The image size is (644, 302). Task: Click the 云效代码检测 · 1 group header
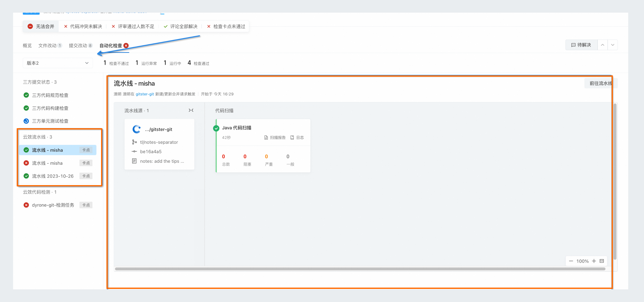coord(40,192)
